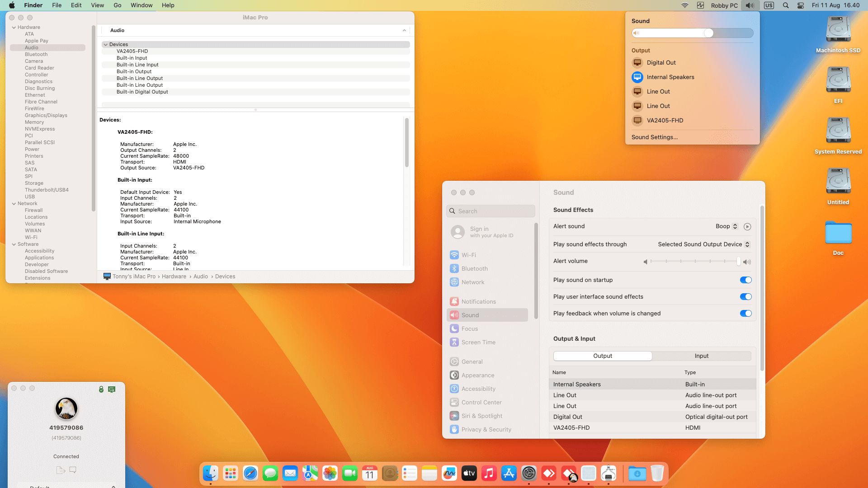Open the Finder File menu

57,5
